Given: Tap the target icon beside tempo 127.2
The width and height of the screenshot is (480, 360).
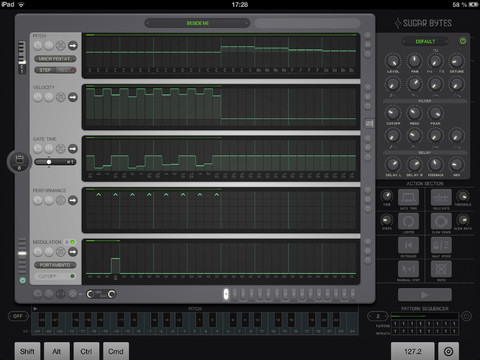Looking at the screenshot, I should (448, 351).
